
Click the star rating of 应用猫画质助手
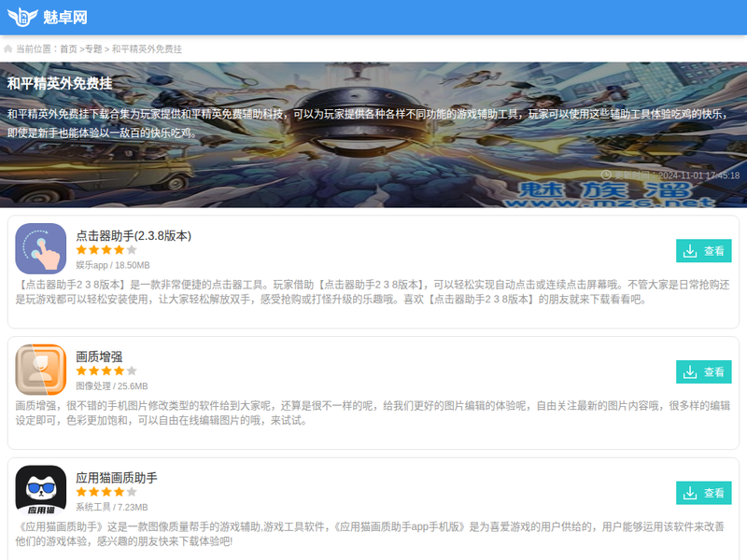(x=106, y=492)
